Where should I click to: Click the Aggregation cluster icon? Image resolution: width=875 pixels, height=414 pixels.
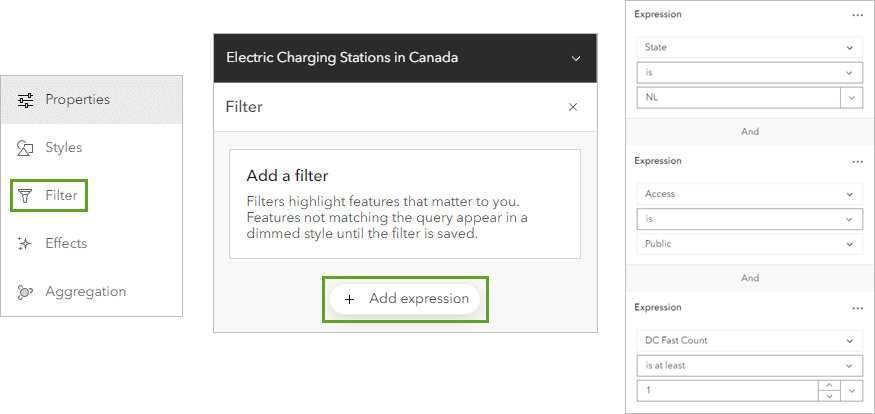click(26, 292)
